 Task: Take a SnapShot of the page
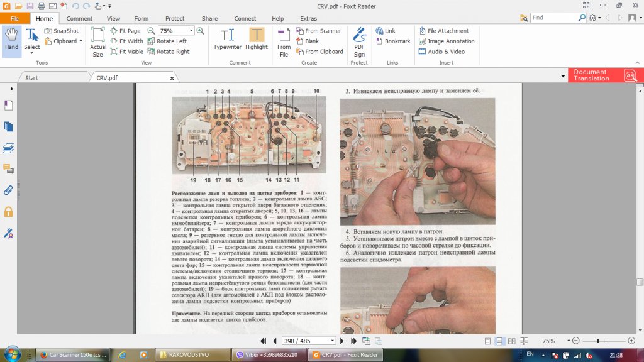click(x=61, y=31)
